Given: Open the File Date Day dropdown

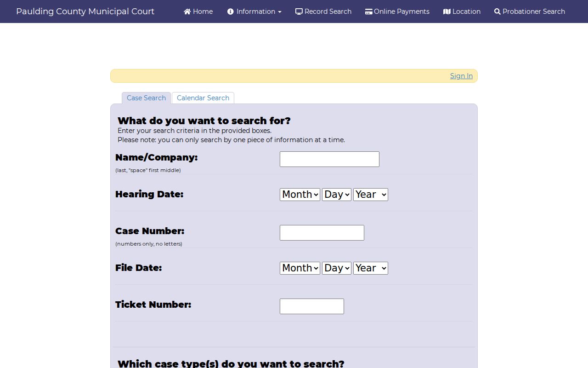Looking at the screenshot, I should (337, 268).
